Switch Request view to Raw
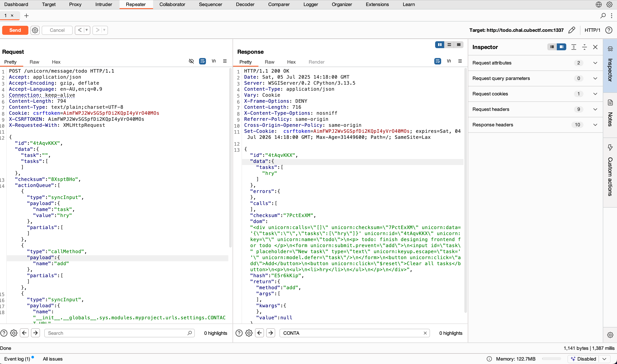This screenshot has width=617, height=364. [x=34, y=62]
